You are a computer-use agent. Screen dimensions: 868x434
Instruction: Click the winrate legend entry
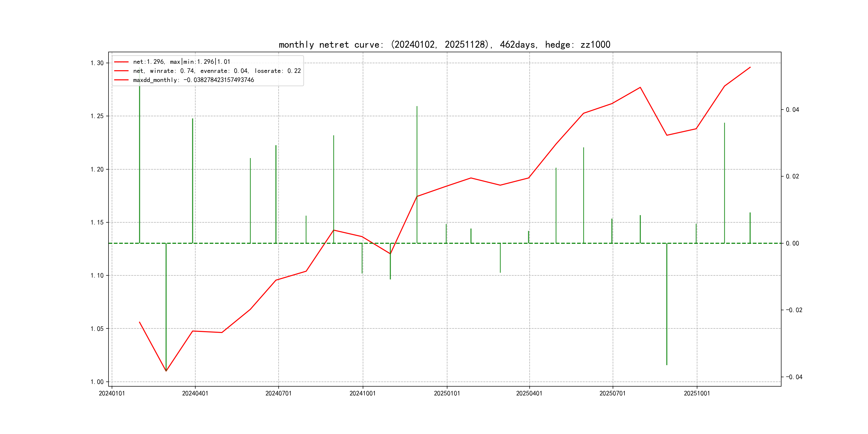coord(217,71)
